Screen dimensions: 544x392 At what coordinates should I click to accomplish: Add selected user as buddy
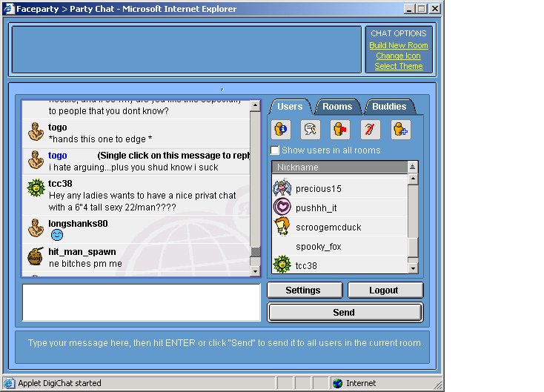[400, 130]
